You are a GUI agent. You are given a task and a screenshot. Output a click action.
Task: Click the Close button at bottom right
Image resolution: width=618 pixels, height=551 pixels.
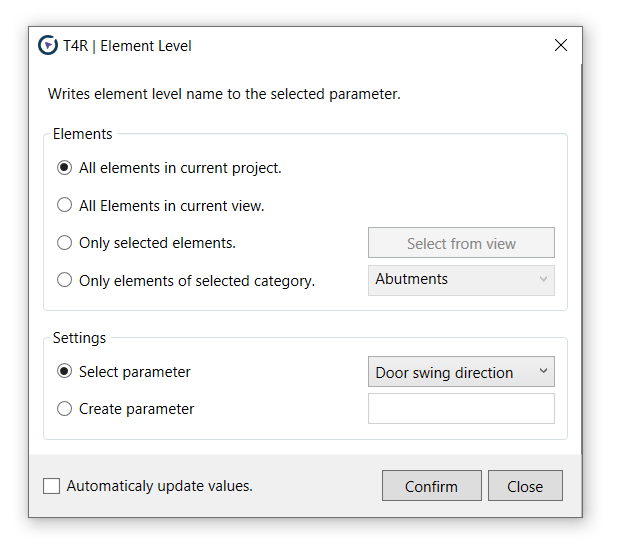click(x=525, y=486)
